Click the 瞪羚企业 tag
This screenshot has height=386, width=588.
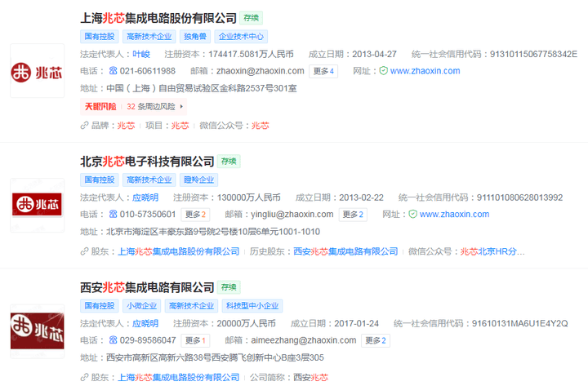(198, 180)
